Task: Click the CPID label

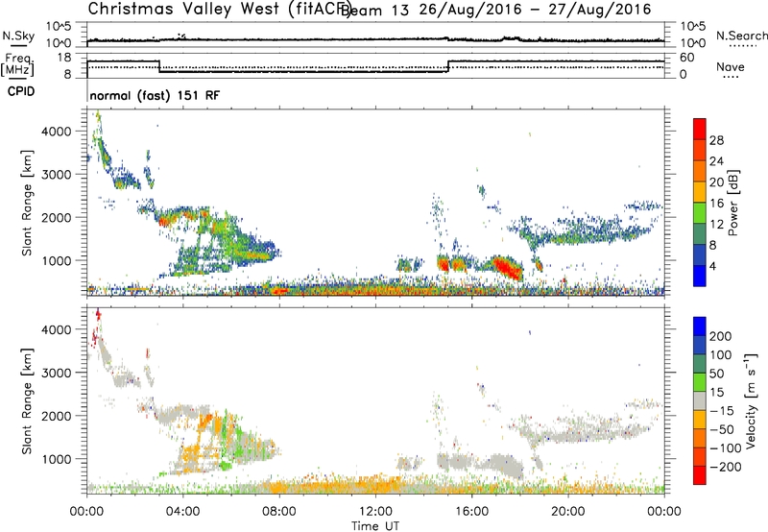Action: point(21,91)
